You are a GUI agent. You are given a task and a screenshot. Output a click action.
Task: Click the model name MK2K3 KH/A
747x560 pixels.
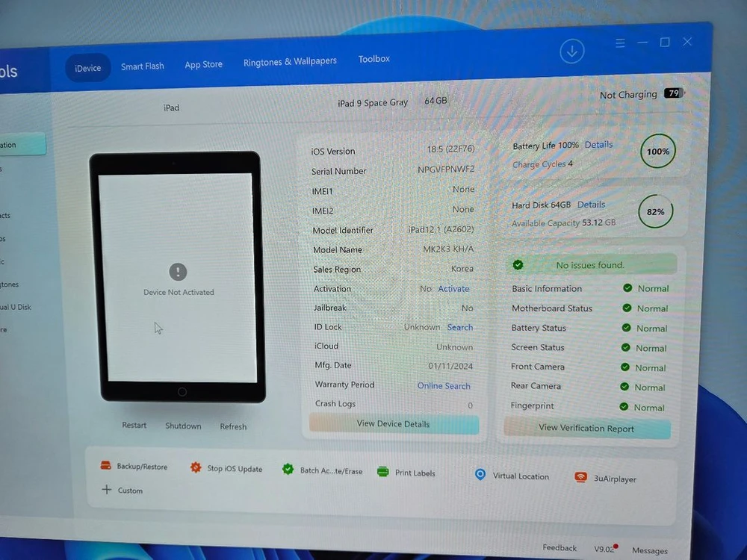tap(448, 249)
